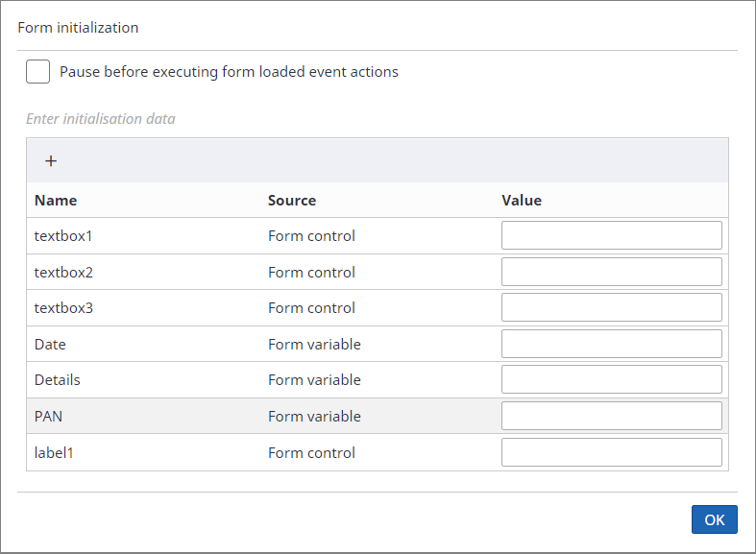Click the Date row name cell
The height and width of the screenshot is (554, 756).
[50, 345]
